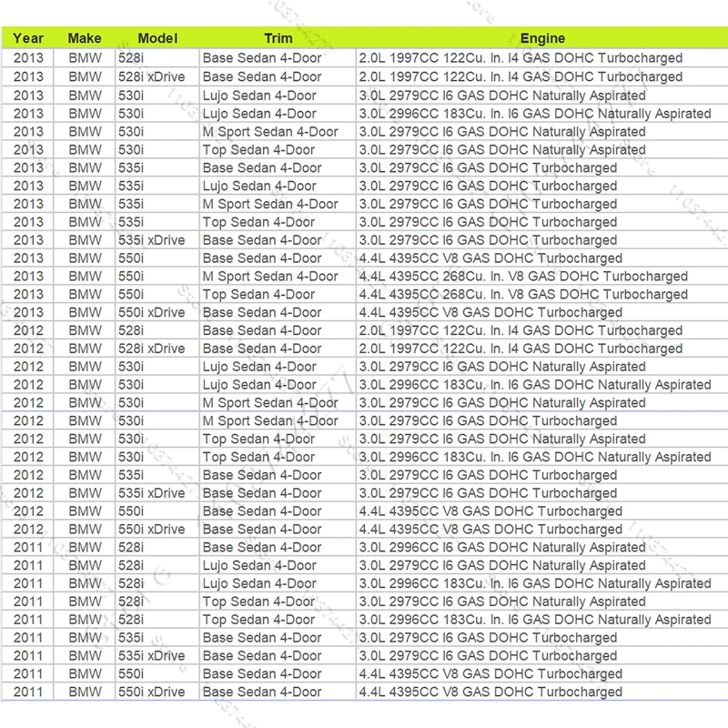The width and height of the screenshot is (728, 728).
Task: Click the '550i' model cell in 2011 row
Action: (157, 673)
